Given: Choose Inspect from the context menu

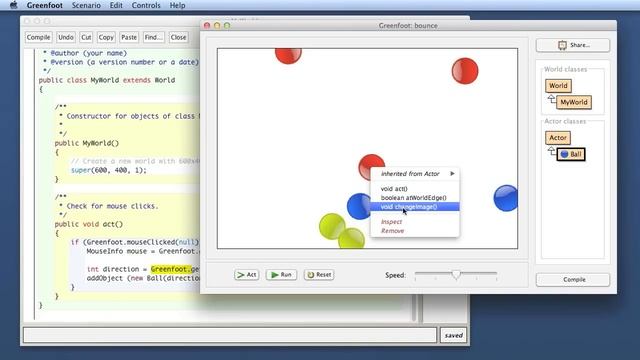Looking at the screenshot, I should pyautogui.click(x=414, y=222).
